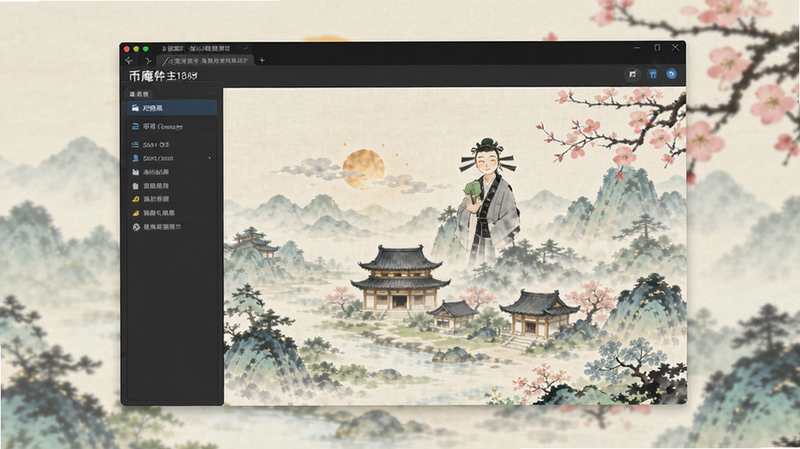
Task: Open a new tab with the plus button
Action: point(262,60)
